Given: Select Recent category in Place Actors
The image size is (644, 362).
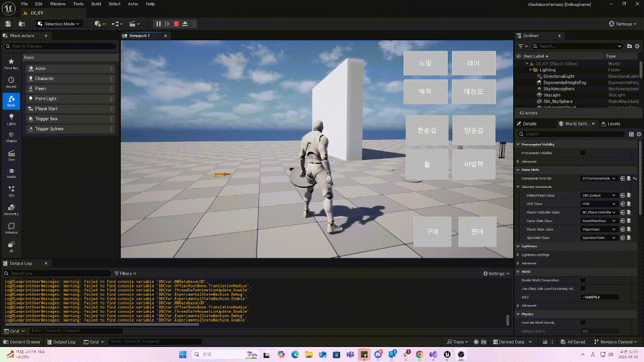Looking at the screenshot, I should (11, 82).
